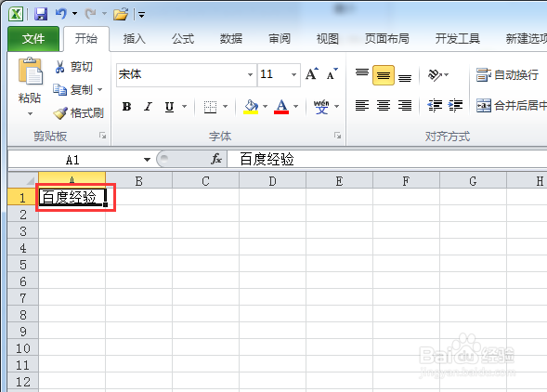This screenshot has width=547, height=392.
Task: Toggle underline formatting
Action: 170,106
